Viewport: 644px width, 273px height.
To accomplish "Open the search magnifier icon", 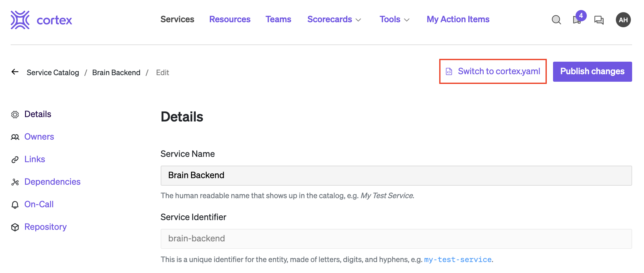I will pos(556,20).
